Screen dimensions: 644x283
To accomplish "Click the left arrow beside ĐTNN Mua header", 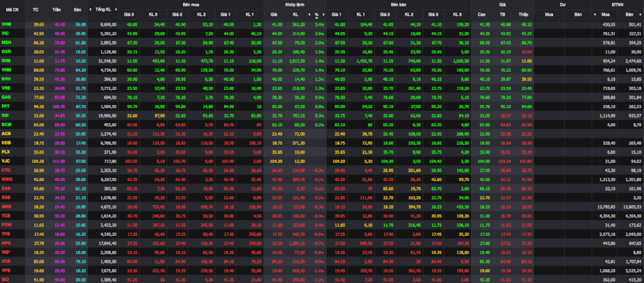I will point(595,14).
